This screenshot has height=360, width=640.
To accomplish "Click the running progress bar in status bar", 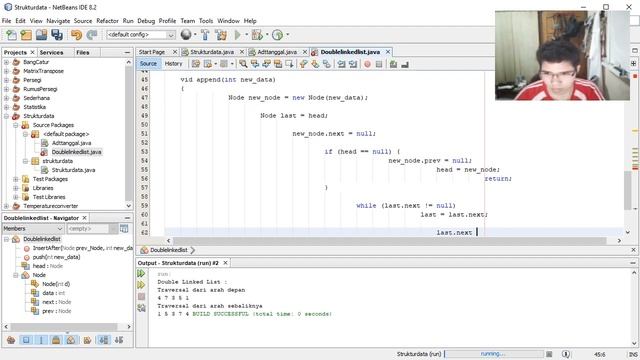I will click(x=494, y=354).
